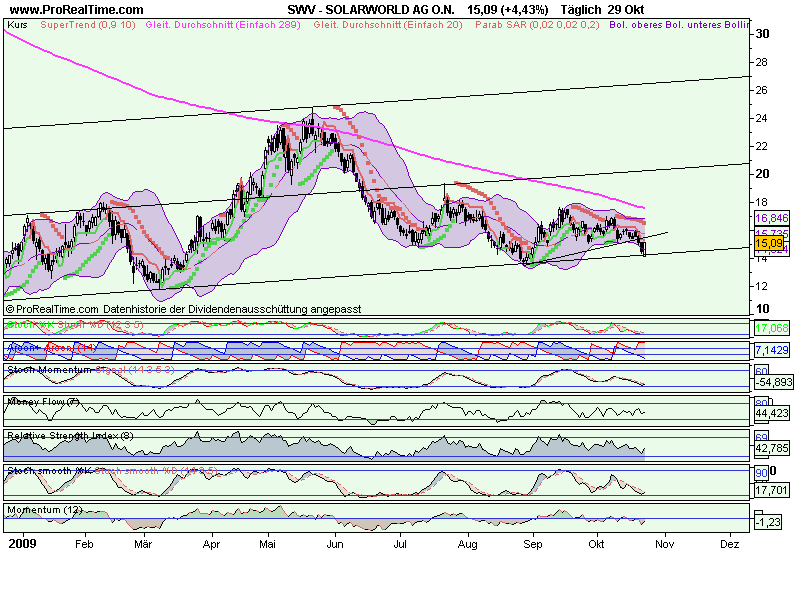Click the 2009 year label on time axis
This screenshot has height=600, width=800.
coord(22,544)
